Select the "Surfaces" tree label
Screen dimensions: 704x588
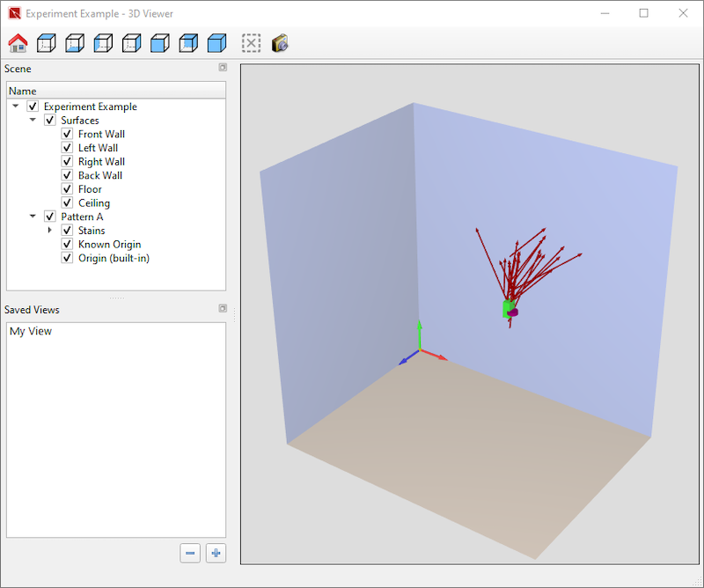(x=80, y=121)
